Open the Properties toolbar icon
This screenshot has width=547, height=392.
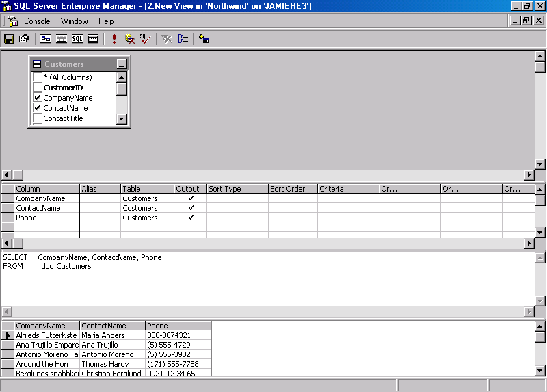tap(24, 39)
